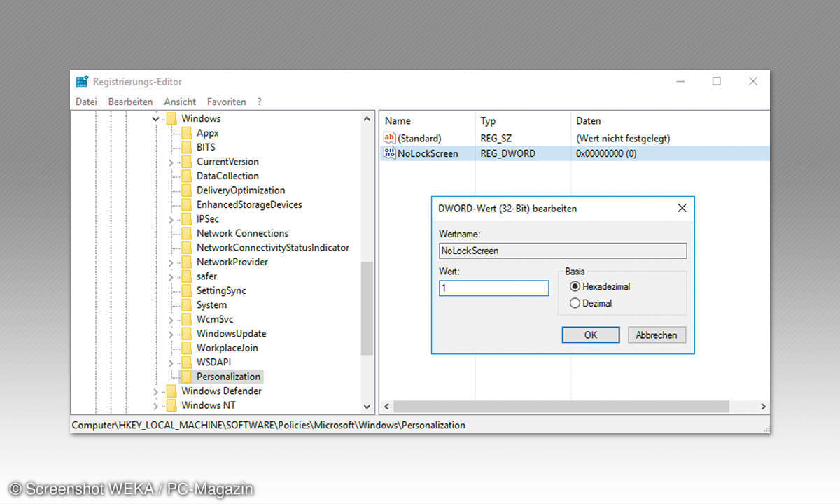Select the NetworkConnectivityStatusIndicator folder icon
The image size is (840, 504).
pyautogui.click(x=186, y=248)
